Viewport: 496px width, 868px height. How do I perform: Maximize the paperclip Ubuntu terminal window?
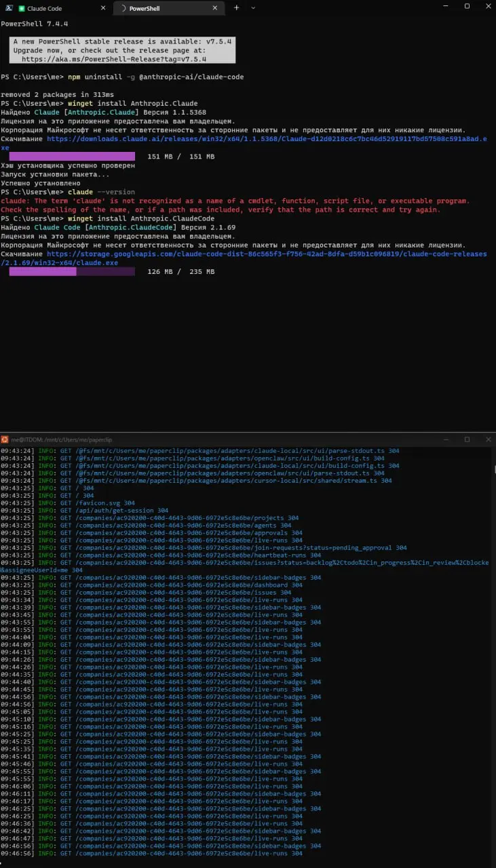(x=467, y=439)
